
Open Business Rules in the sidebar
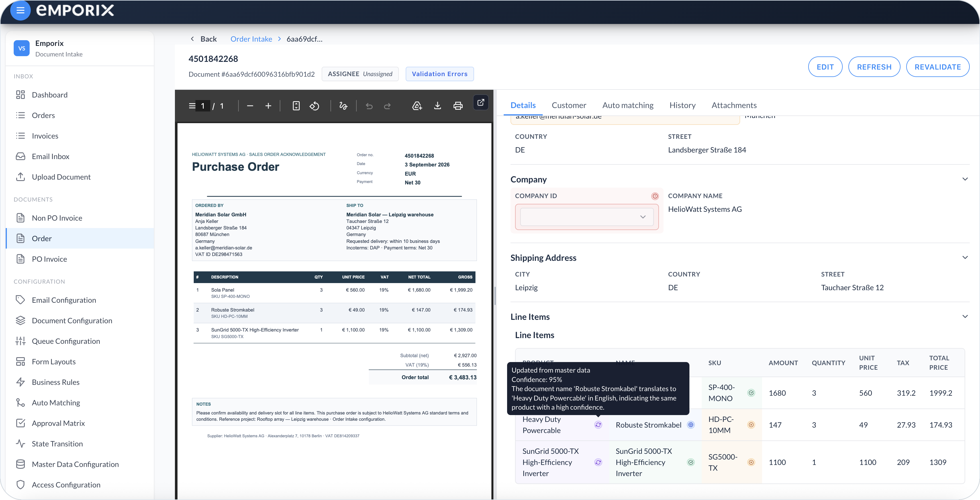tap(80, 382)
